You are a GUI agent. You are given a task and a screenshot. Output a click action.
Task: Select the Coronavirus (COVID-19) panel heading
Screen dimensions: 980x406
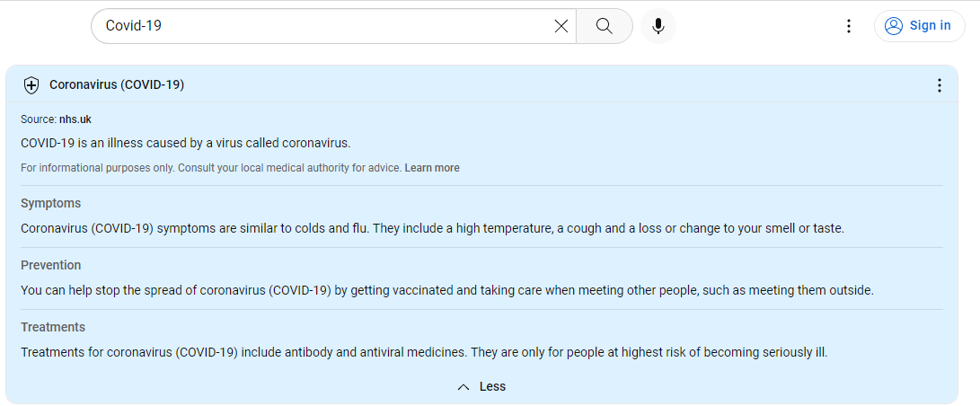pos(117,85)
